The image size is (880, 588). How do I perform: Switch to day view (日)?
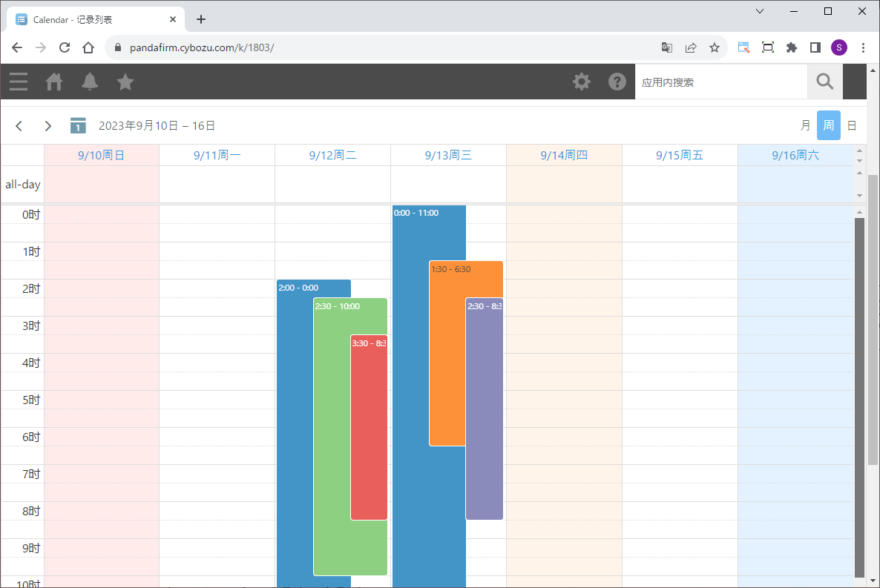(x=852, y=126)
